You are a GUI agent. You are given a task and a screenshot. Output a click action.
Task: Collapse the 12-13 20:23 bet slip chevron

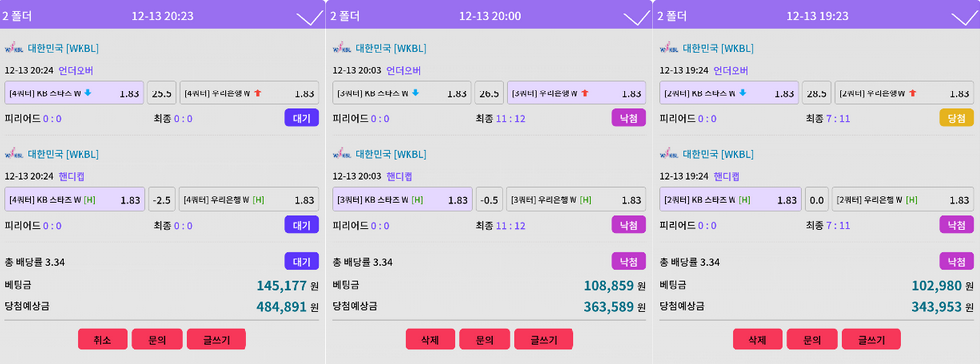click(x=309, y=18)
